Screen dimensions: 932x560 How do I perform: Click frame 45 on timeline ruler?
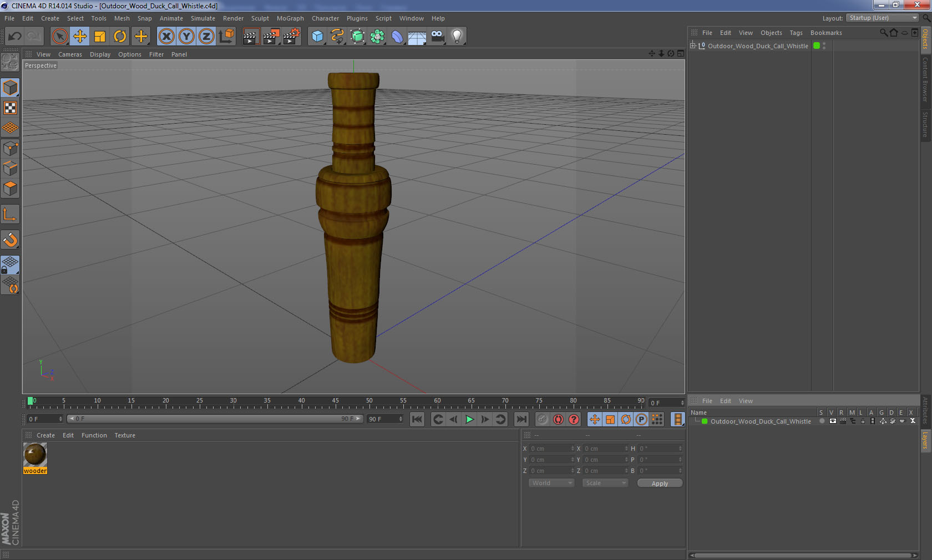point(335,401)
